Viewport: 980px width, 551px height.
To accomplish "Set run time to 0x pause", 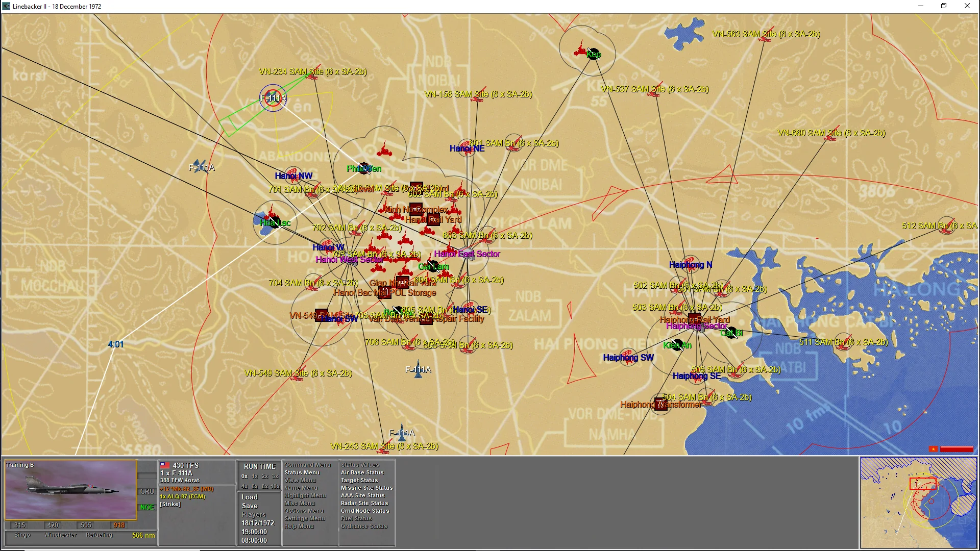I will (244, 476).
